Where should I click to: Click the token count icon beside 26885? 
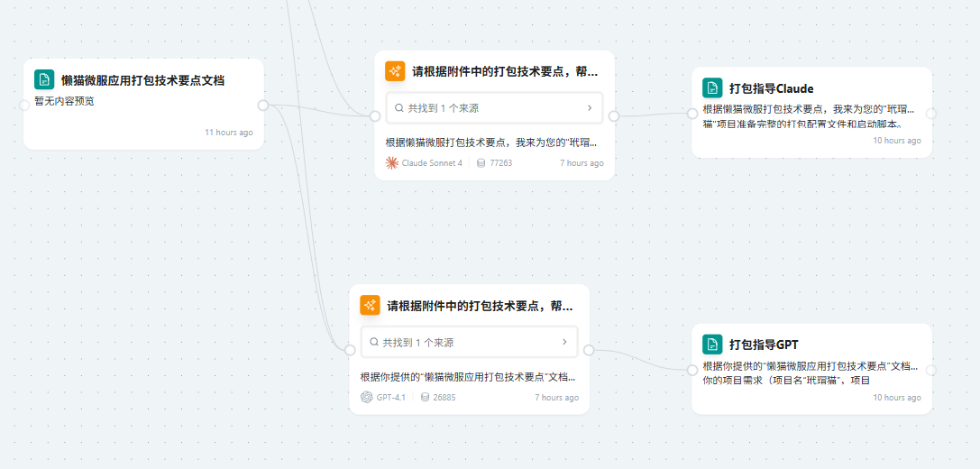coord(425,397)
